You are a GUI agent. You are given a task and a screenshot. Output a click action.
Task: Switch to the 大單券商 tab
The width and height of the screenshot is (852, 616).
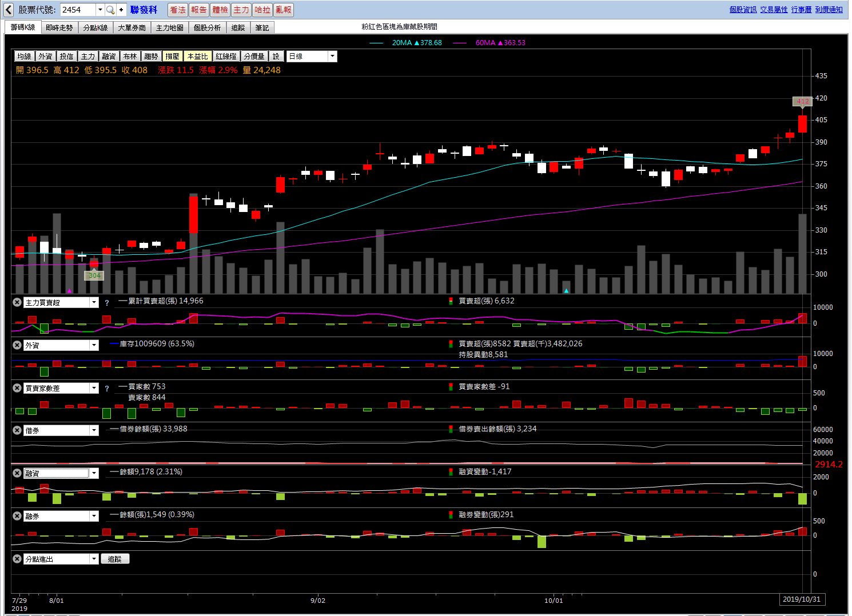[132, 27]
